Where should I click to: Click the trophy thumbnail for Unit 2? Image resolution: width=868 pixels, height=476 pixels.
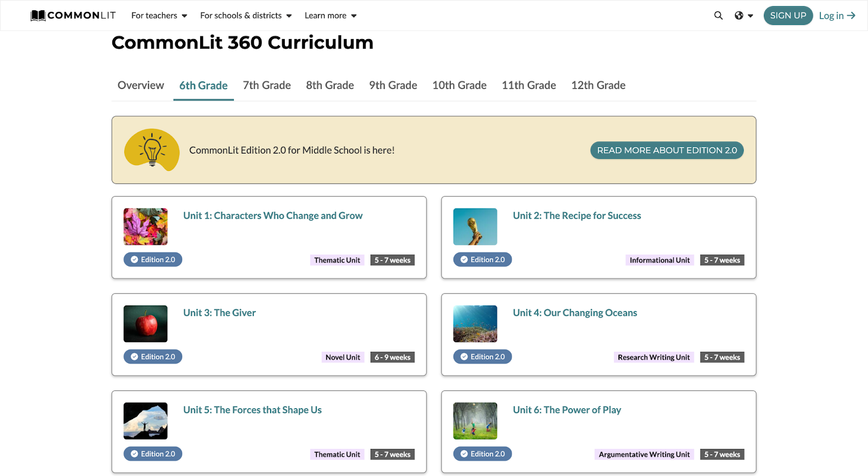tap(475, 227)
